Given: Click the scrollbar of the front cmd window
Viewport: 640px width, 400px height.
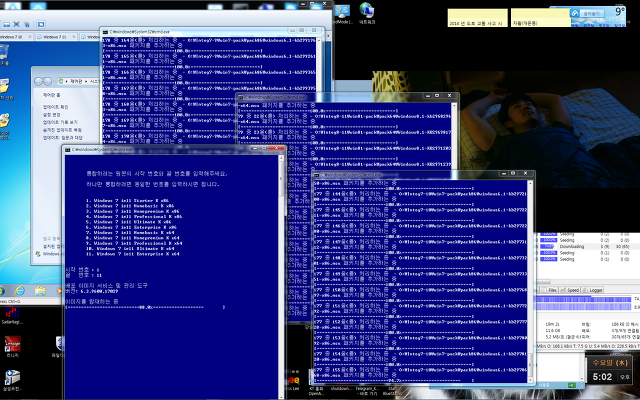Looking at the screenshot, I should (281, 277).
